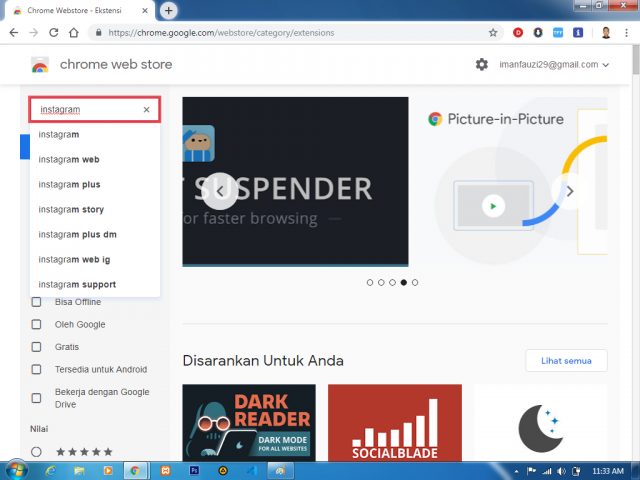Choose the 'instagram' suggestion
Screen dimensions: 640x480
pyautogui.click(x=95, y=135)
